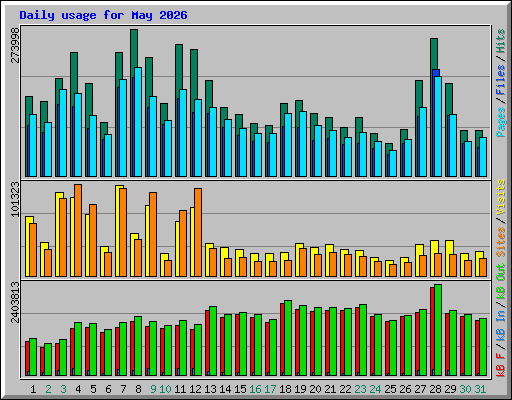Image resolution: width=512 pixels, height=400 pixels.
Task: Select day label 18 on the x-axis
Action: point(285,389)
